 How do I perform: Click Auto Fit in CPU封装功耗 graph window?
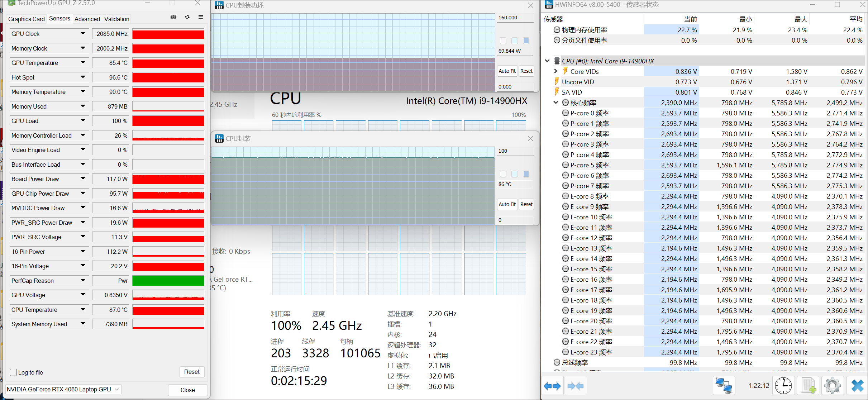[507, 71]
